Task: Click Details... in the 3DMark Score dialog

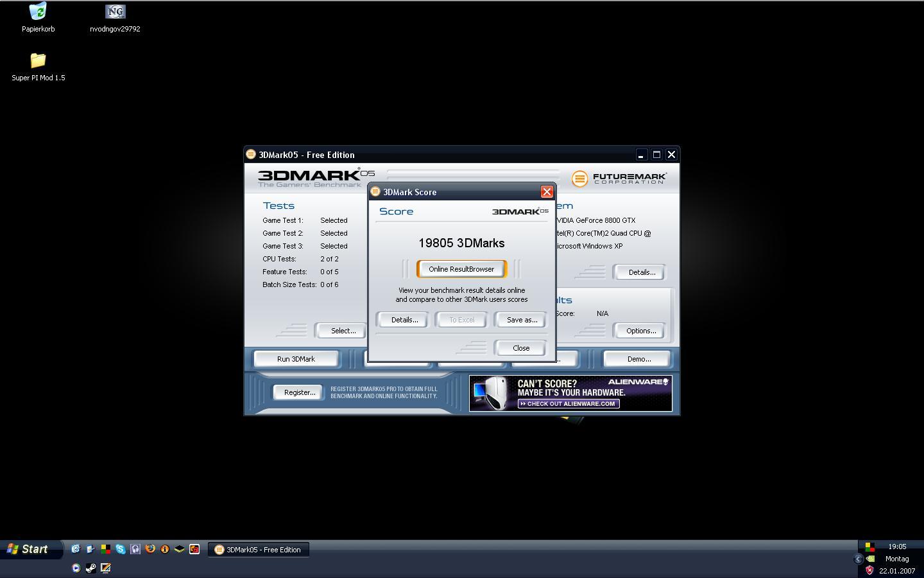Action: tap(404, 320)
